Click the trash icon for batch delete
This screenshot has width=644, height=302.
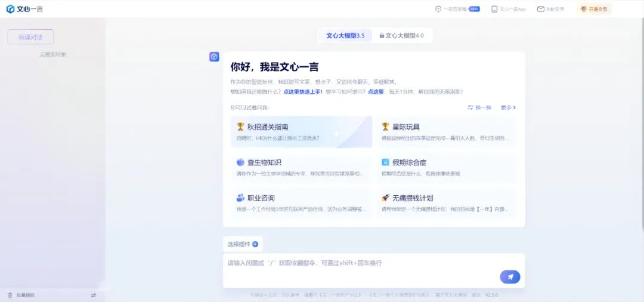point(10,295)
